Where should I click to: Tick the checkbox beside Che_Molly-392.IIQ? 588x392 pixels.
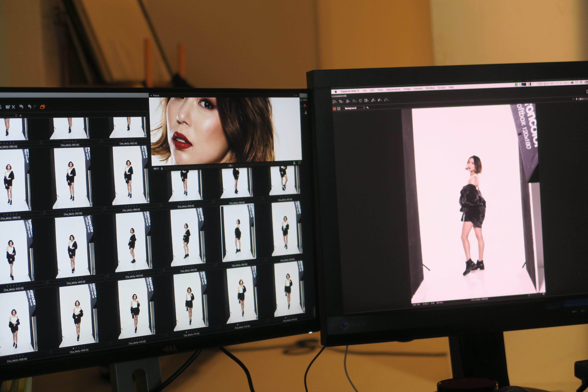[x=102, y=141]
